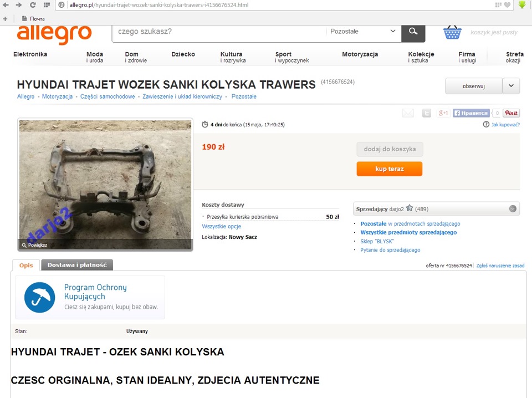The image size is (532, 398).
Task: Switch to Dostawa i płatność tab
Action: pyautogui.click(x=77, y=265)
